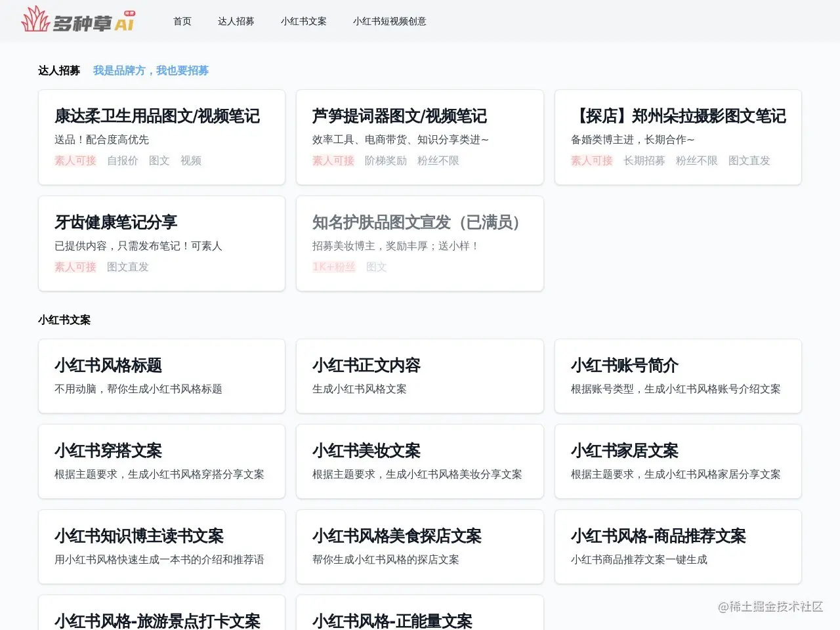The image size is (840, 630).
Task: Click the 视频 tag on 康达柔 card
Action: 191,161
